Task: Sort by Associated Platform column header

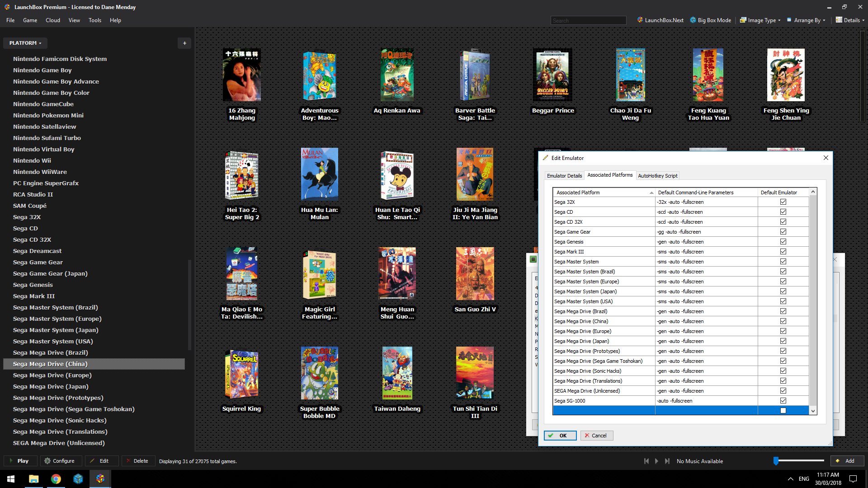Action: click(604, 192)
